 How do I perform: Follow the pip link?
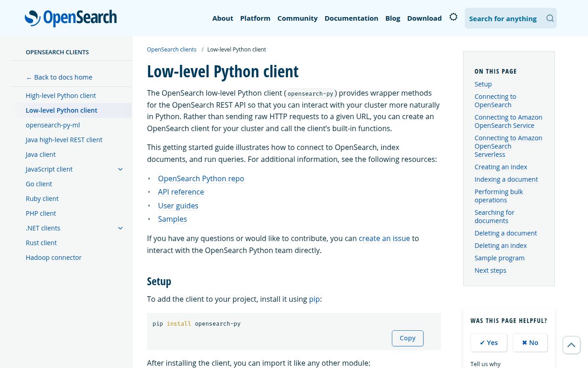click(314, 299)
